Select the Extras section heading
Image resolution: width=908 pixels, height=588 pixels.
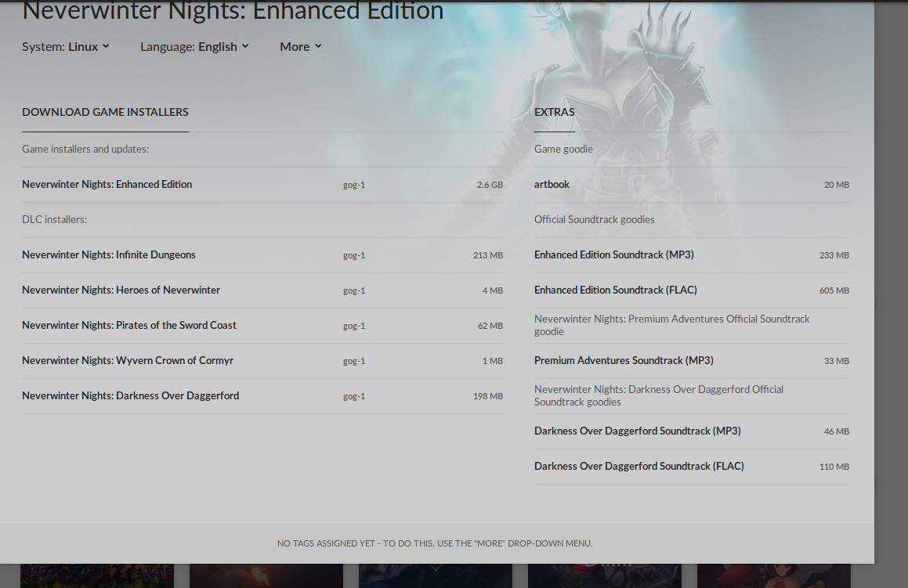tap(554, 112)
